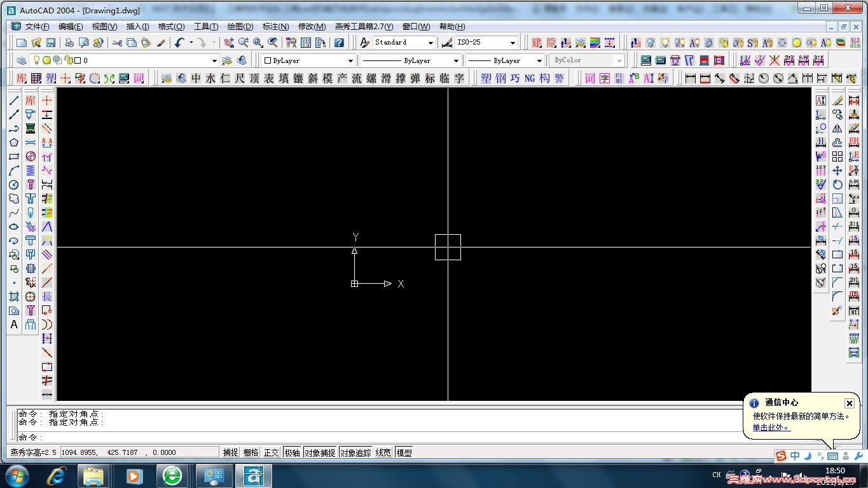The image size is (868, 488).
Task: Activate the Match Properties brush
Action: tap(161, 43)
